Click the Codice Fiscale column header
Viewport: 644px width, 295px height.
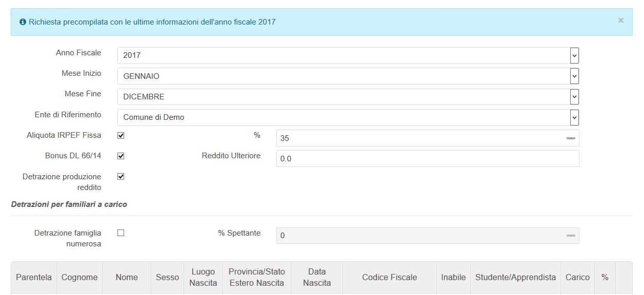[x=390, y=278]
